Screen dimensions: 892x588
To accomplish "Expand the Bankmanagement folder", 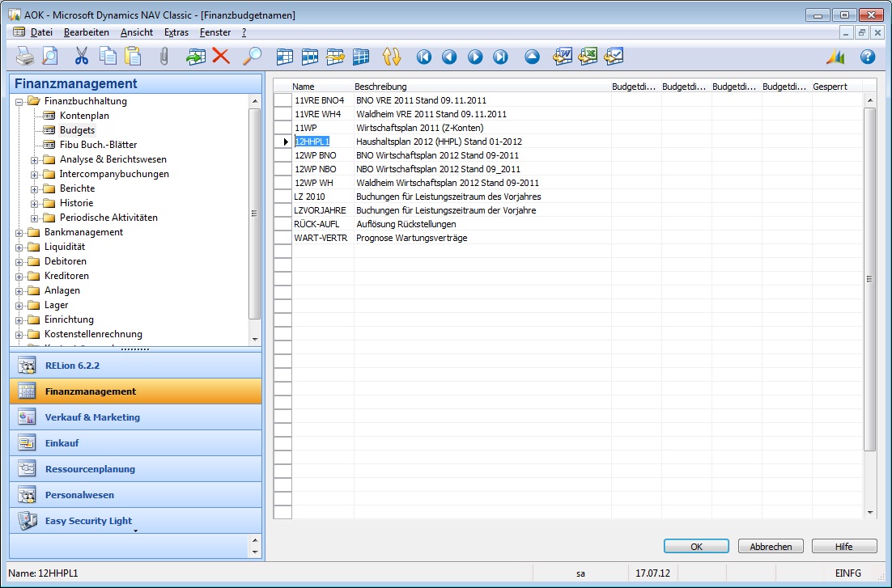I will (19, 233).
